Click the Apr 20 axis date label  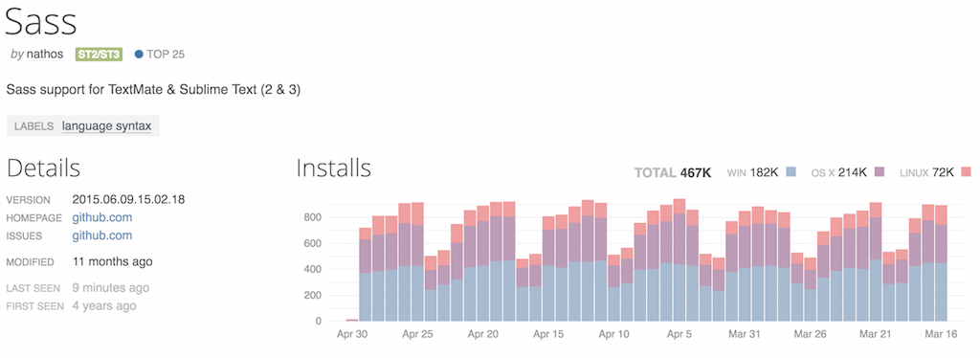click(483, 334)
